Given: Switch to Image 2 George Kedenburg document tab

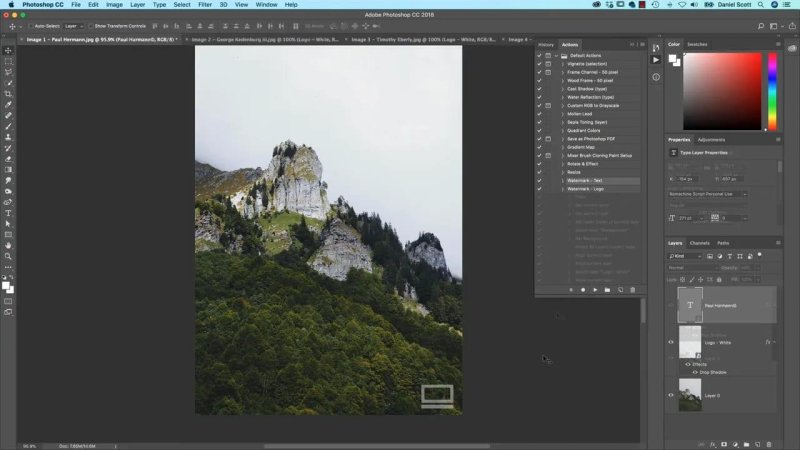Looking at the screenshot, I should (x=265, y=39).
